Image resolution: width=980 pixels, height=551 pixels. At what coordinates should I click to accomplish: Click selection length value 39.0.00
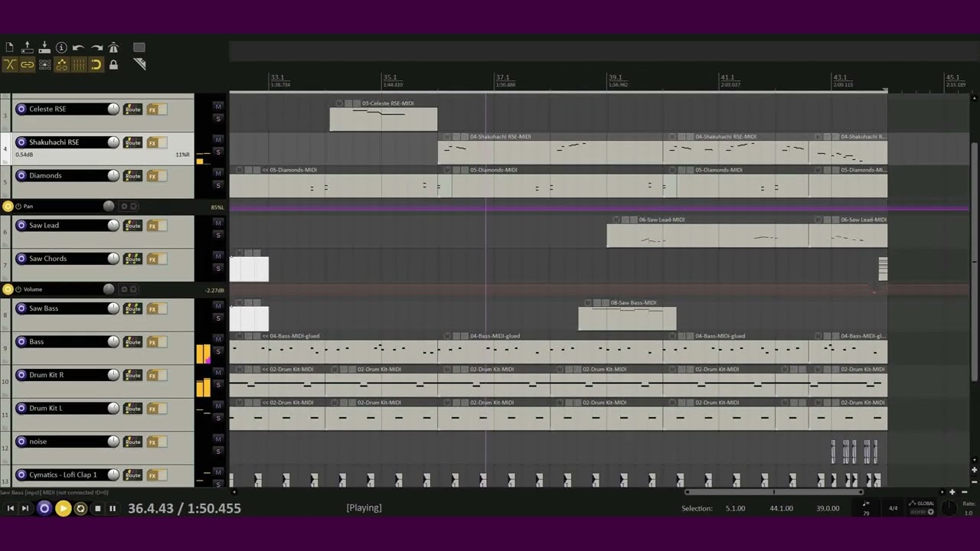pyautogui.click(x=828, y=508)
